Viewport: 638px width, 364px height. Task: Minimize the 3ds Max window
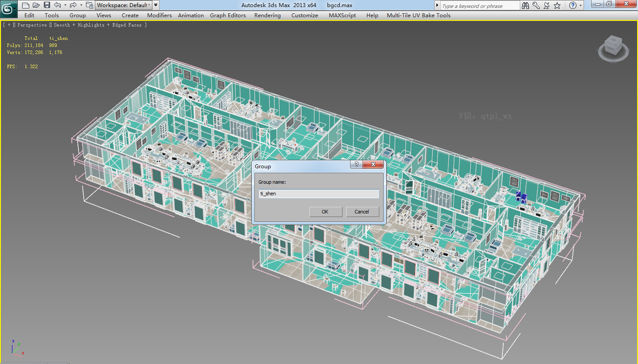(x=598, y=4)
